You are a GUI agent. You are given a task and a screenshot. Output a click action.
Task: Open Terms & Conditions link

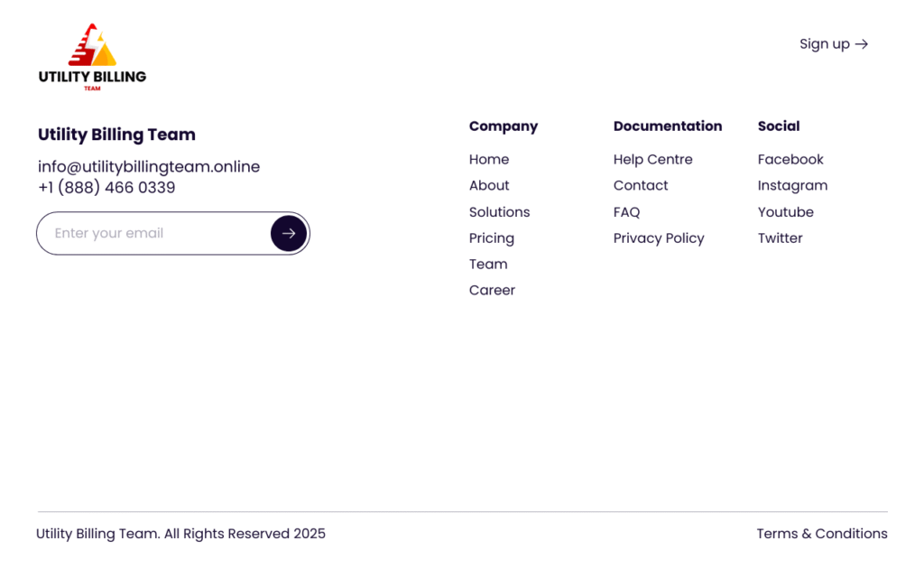click(x=821, y=534)
